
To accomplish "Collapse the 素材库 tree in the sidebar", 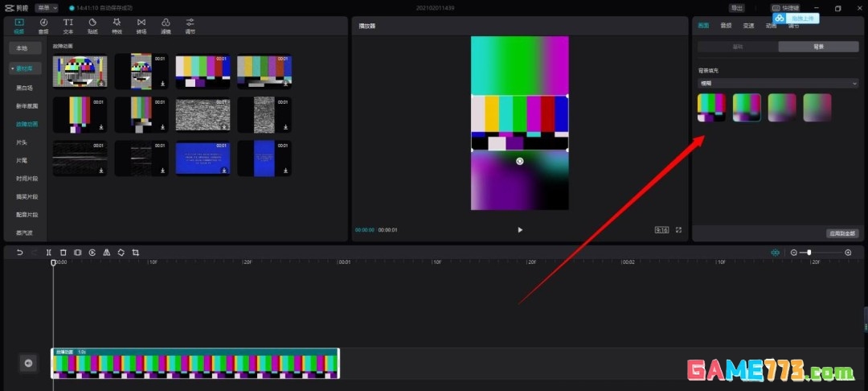I will point(12,68).
